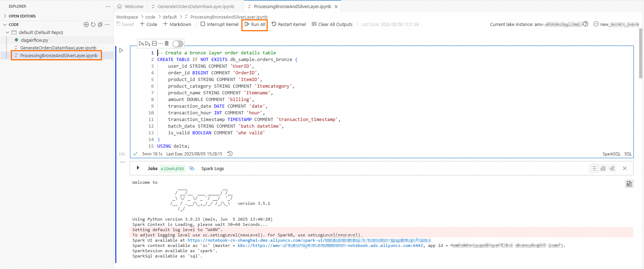
Task: Open cell toolbar more actions ellipsis
Action: pyautogui.click(x=160, y=43)
